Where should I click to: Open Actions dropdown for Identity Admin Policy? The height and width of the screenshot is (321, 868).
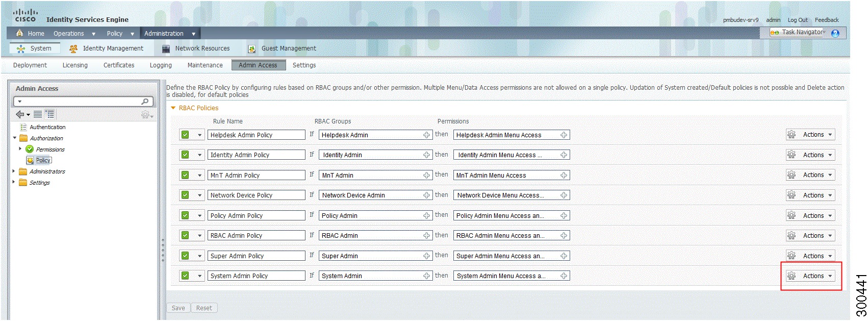[810, 155]
